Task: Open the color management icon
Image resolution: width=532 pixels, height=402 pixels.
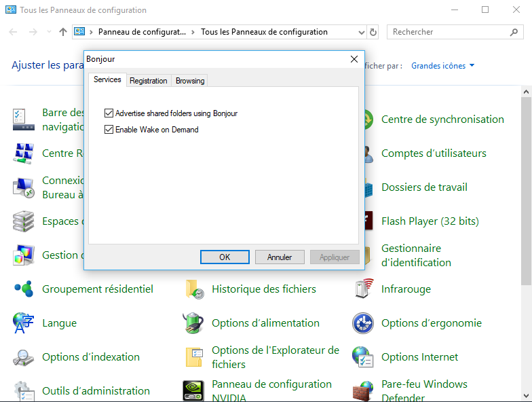Action: coord(23,255)
